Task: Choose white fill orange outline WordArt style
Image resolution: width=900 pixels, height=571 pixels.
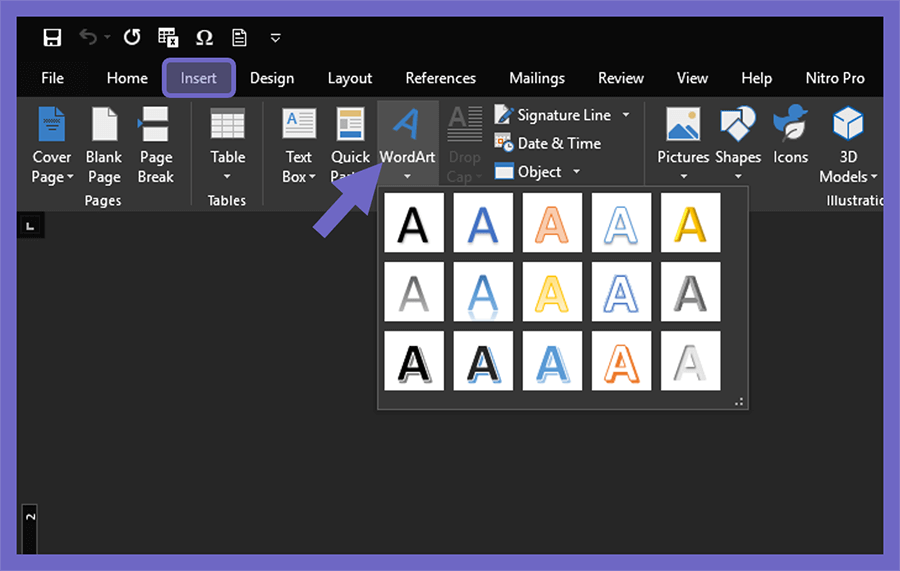Action: [x=621, y=361]
